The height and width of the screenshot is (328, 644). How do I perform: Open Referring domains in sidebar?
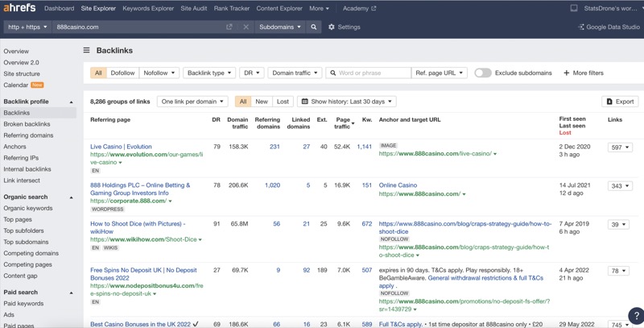pyautogui.click(x=28, y=135)
